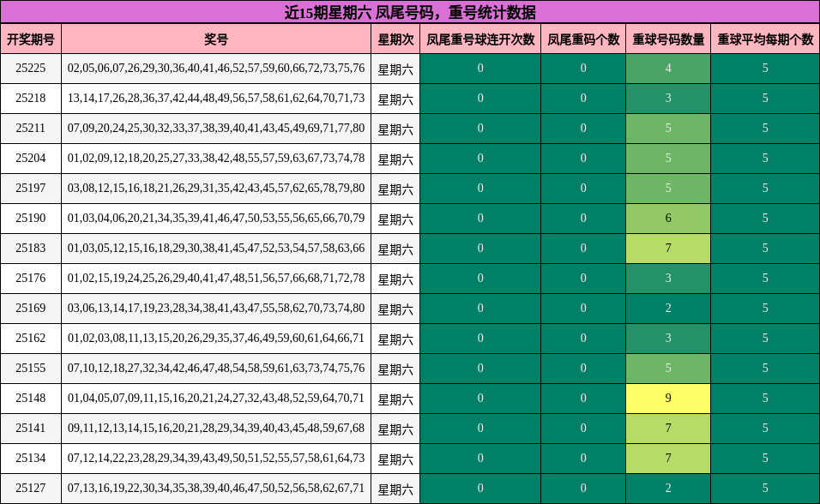Click the 重球号码数量 column header
Image resolution: width=820 pixels, height=504 pixels.
coord(668,39)
